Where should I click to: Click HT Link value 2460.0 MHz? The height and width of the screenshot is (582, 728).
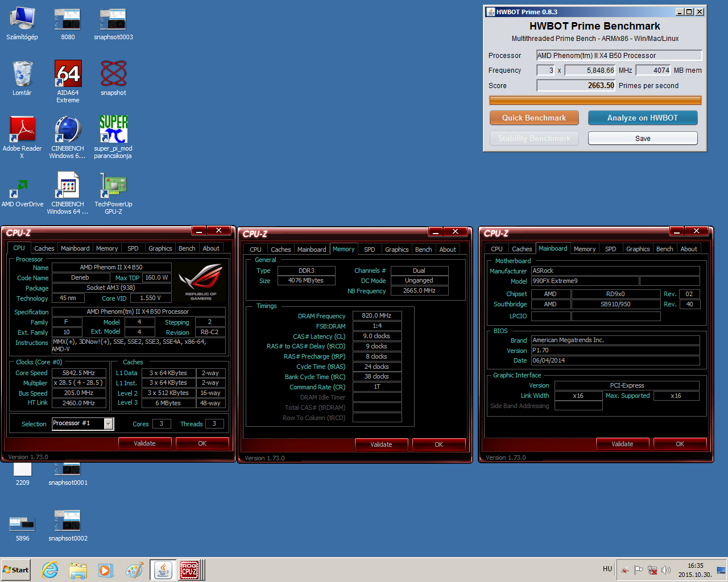point(78,403)
